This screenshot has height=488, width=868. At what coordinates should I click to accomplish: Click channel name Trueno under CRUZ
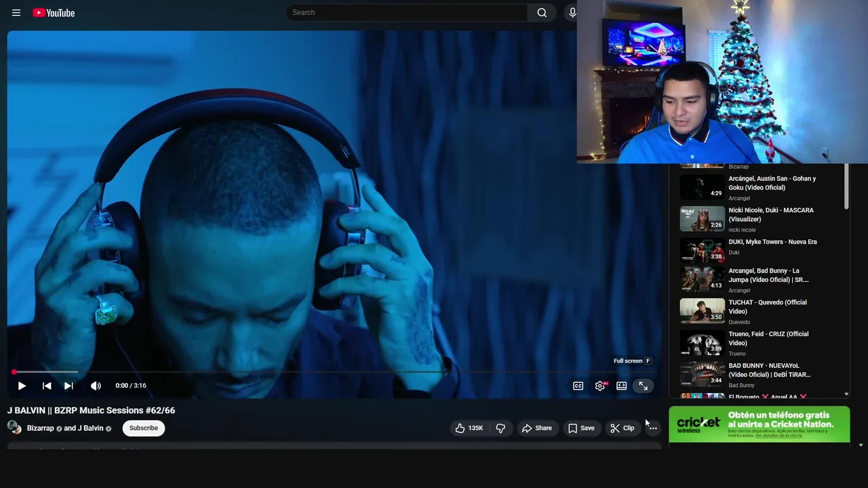[737, 354]
